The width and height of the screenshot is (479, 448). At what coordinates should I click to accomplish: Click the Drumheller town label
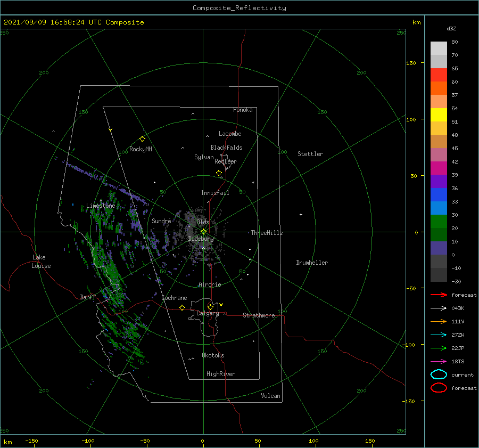pos(312,263)
